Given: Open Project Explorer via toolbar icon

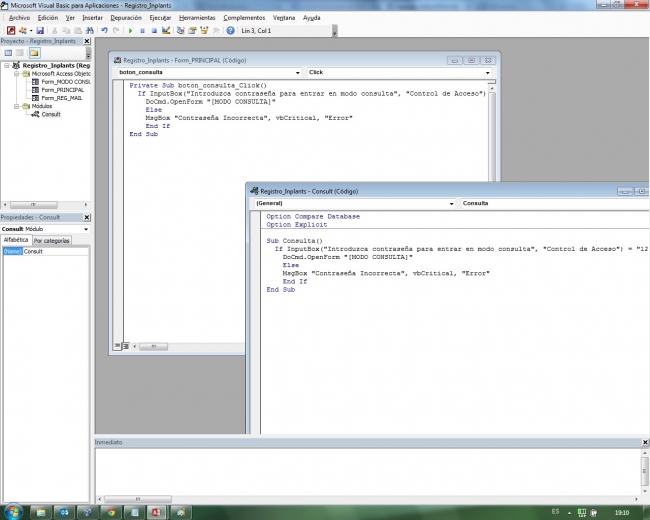Looking at the screenshot, I should point(180,30).
